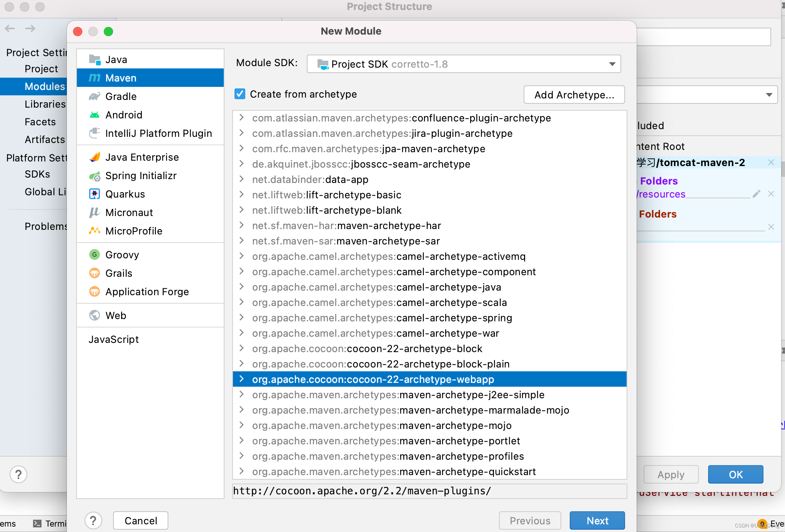Image resolution: width=785 pixels, height=532 pixels.
Task: Select maven-archetype-portlet archetype
Action: point(430,441)
